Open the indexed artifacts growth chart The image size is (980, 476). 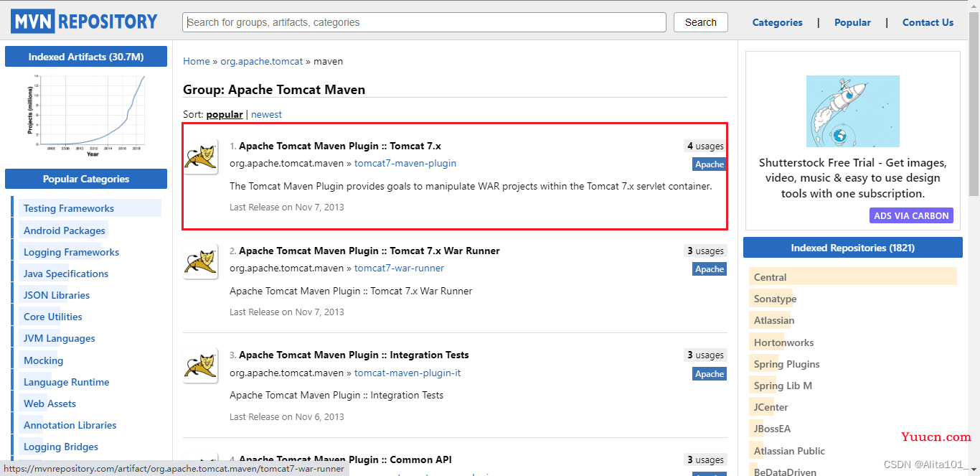pyautogui.click(x=86, y=115)
